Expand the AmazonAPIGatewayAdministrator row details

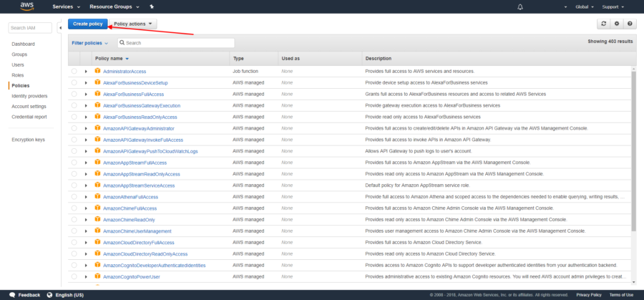[86, 128]
